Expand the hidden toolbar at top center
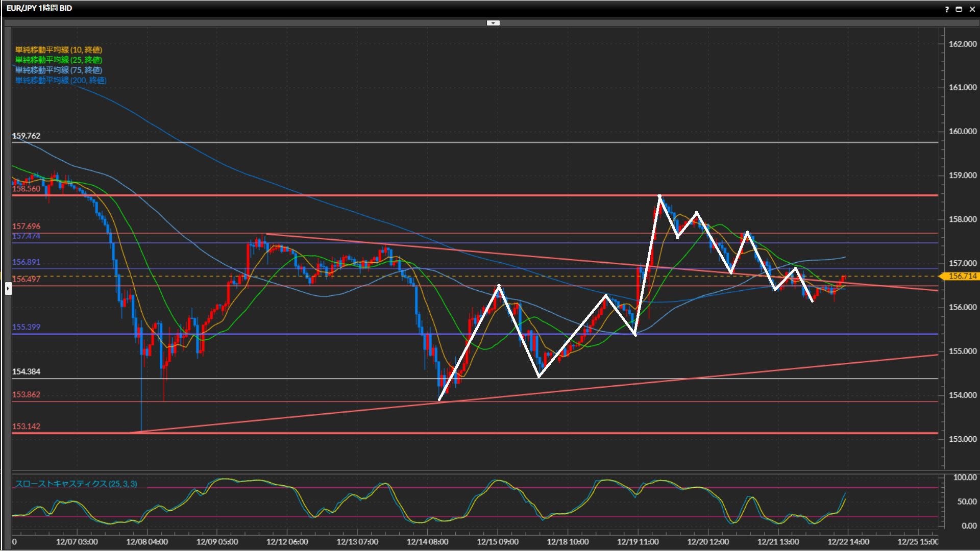Viewport: 980px width, 551px height. click(x=493, y=23)
